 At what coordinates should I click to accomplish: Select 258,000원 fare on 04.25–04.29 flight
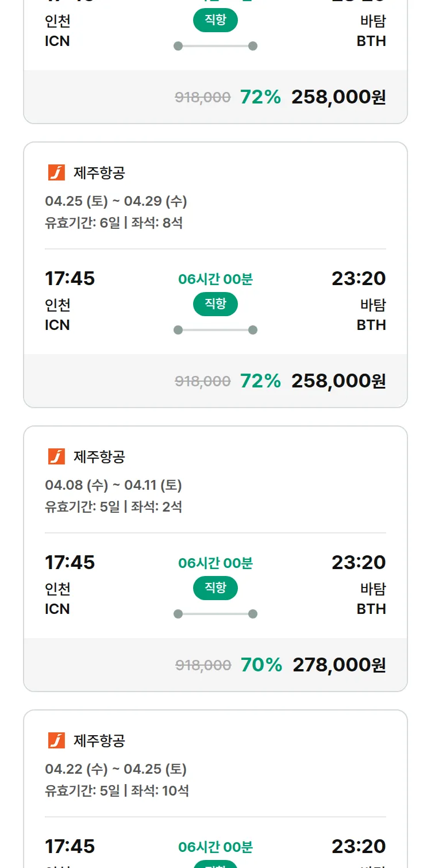click(x=338, y=381)
